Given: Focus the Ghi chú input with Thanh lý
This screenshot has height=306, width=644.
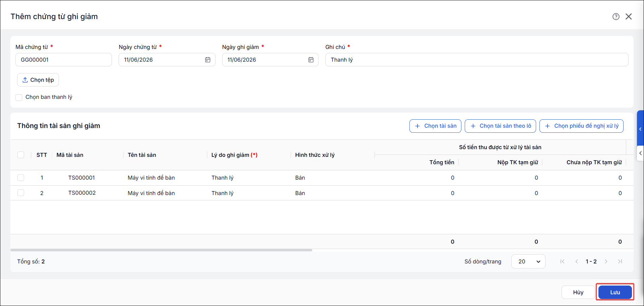Looking at the screenshot, I should 477,60.
